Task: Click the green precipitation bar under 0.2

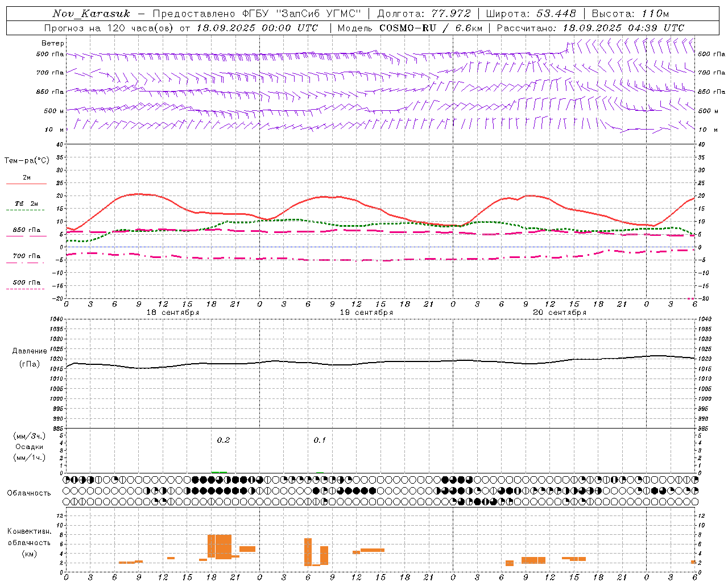Action: (x=219, y=472)
